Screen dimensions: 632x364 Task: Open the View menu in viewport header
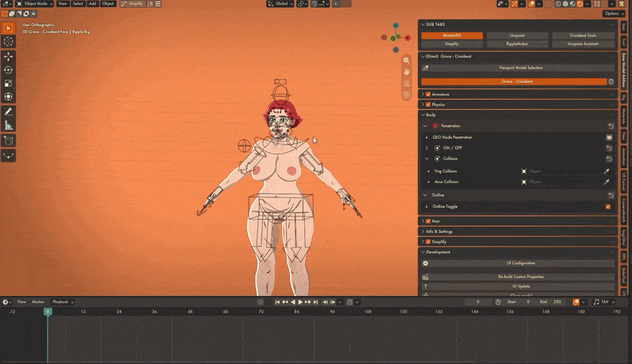tap(62, 4)
